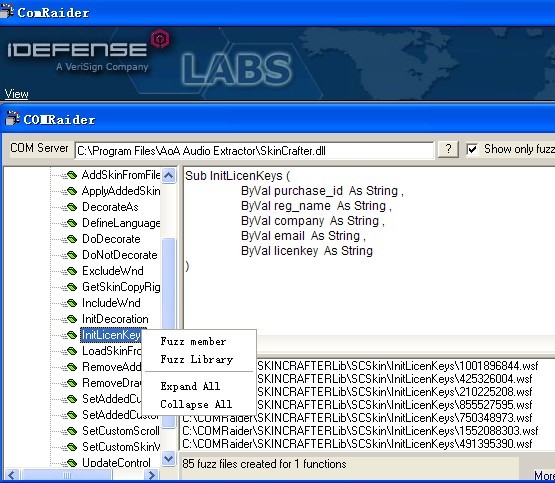Select the DoNotDecorate tree item
The width and height of the screenshot is (555, 483).
click(x=120, y=255)
